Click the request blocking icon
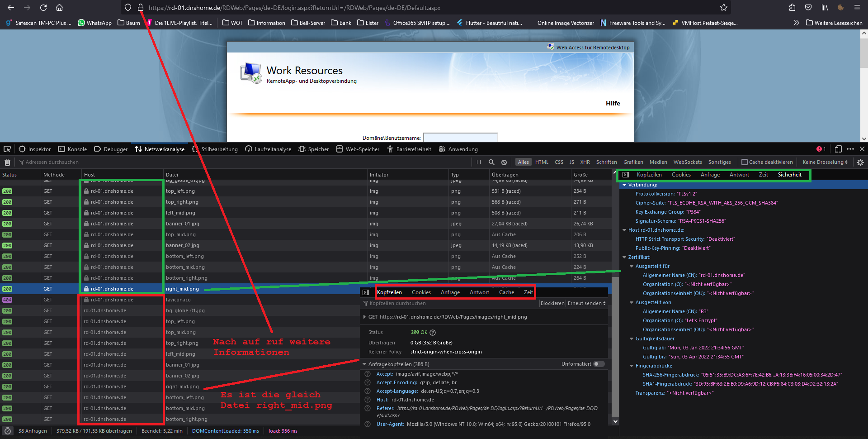 click(504, 162)
